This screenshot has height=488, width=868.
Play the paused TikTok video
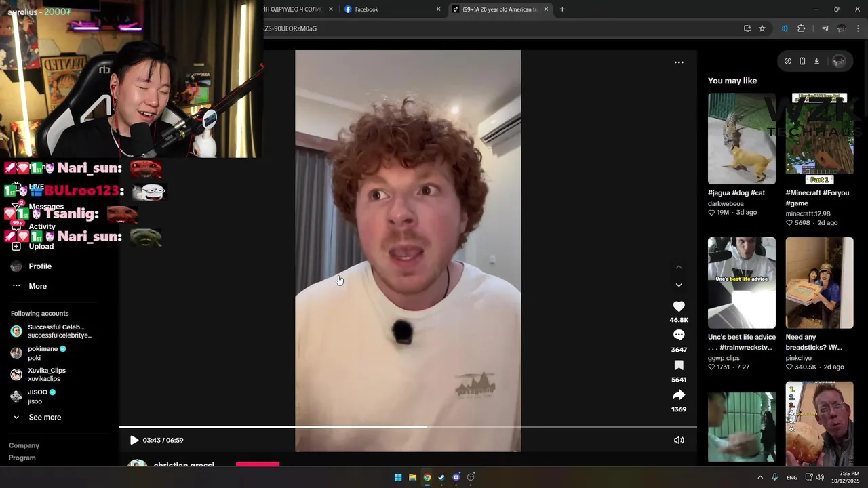tap(134, 440)
